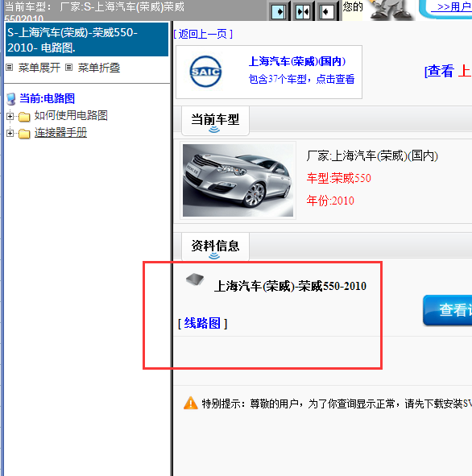This screenshot has height=476, width=472.
Task: Expand the 如何使用电路图 tree node
Action: coord(10,116)
